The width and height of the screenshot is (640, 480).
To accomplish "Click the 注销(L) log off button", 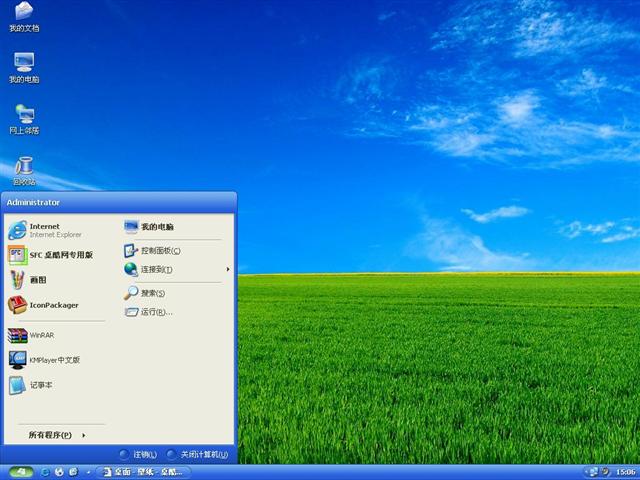I will click(138, 454).
